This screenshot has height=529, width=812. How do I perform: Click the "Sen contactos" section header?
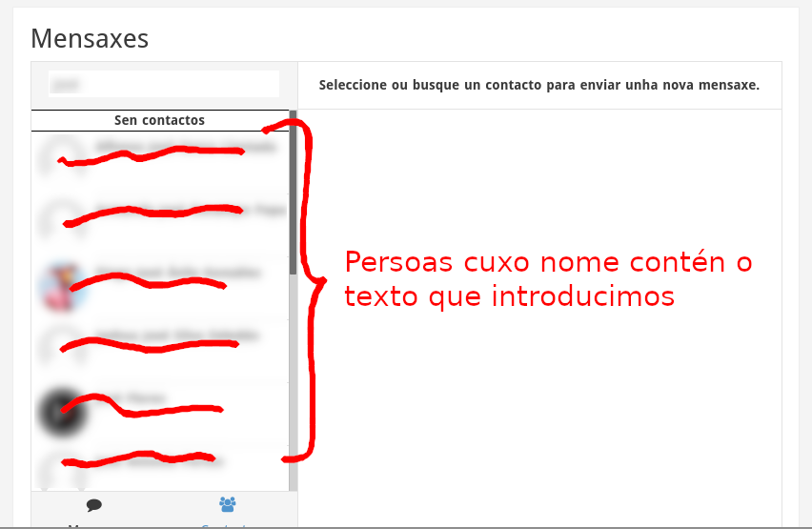159,120
